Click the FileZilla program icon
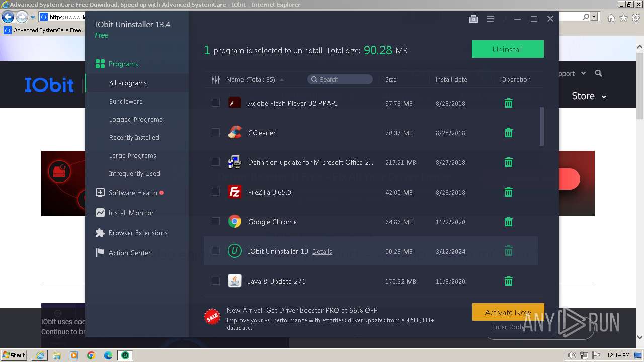This screenshot has width=644, height=362. [x=235, y=192]
